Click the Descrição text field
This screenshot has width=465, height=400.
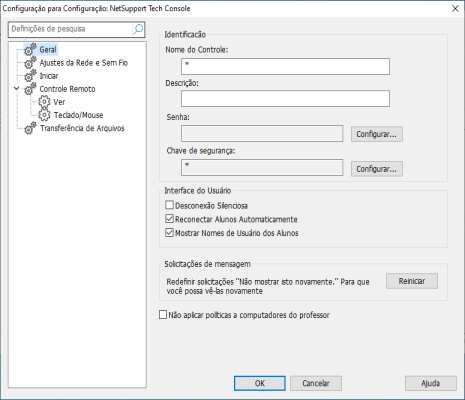coord(285,99)
